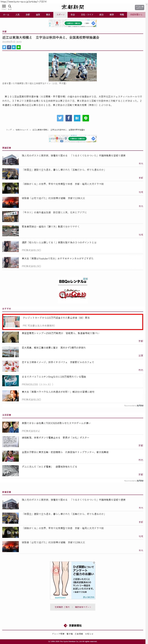Share via small Facebook icon under headline
The height and width of the screenshot is (644, 148).
(9, 47)
